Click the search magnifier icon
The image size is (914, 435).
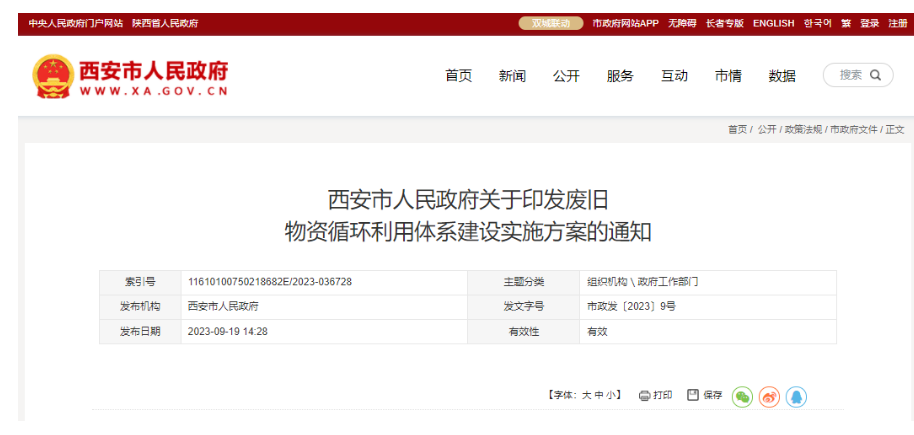click(x=876, y=75)
